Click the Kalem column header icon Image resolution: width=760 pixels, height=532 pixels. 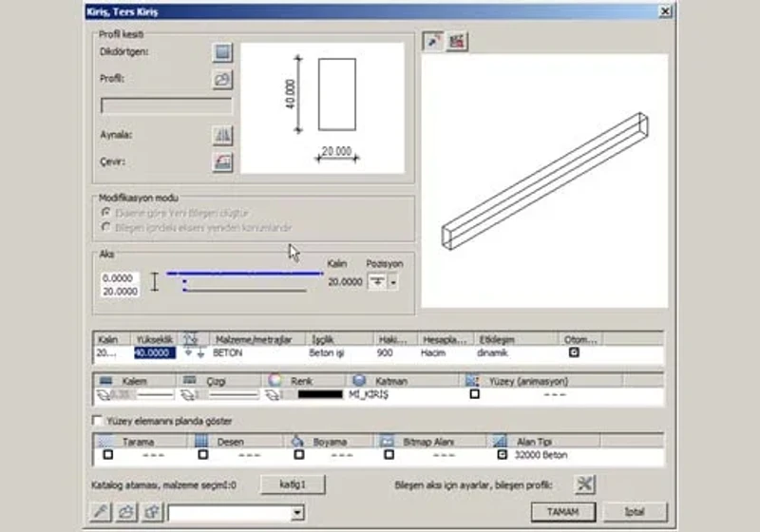105,380
